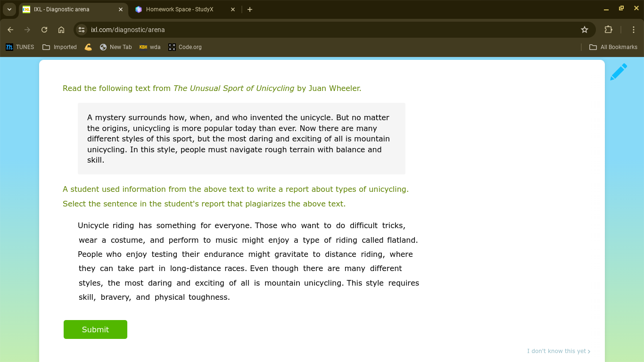The image size is (644, 362).
Task: Open the New Tab bookmark
Action: pos(116,47)
